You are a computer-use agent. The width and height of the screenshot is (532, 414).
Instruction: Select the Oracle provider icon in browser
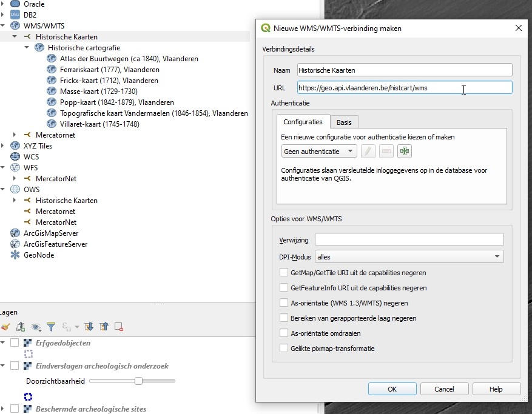(15, 4)
